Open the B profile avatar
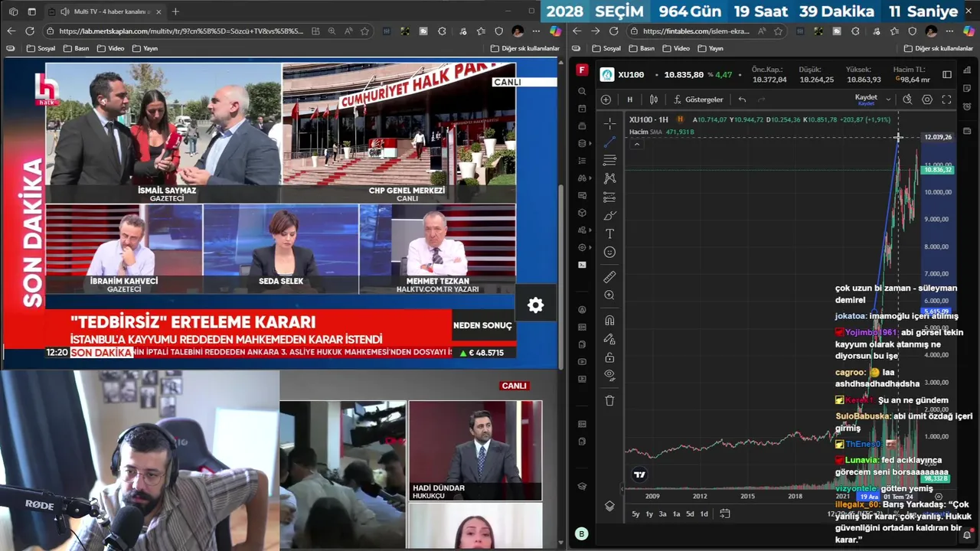The image size is (980, 551). coord(582,534)
